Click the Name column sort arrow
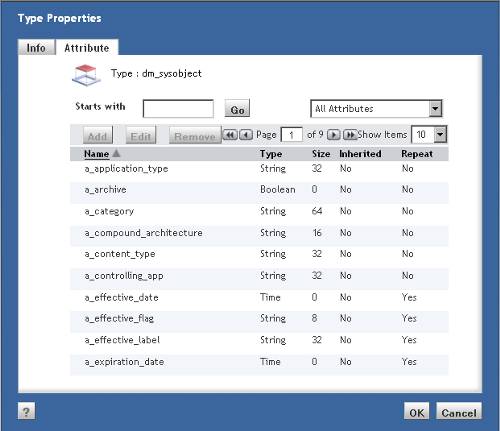500x431 pixels. (x=116, y=153)
